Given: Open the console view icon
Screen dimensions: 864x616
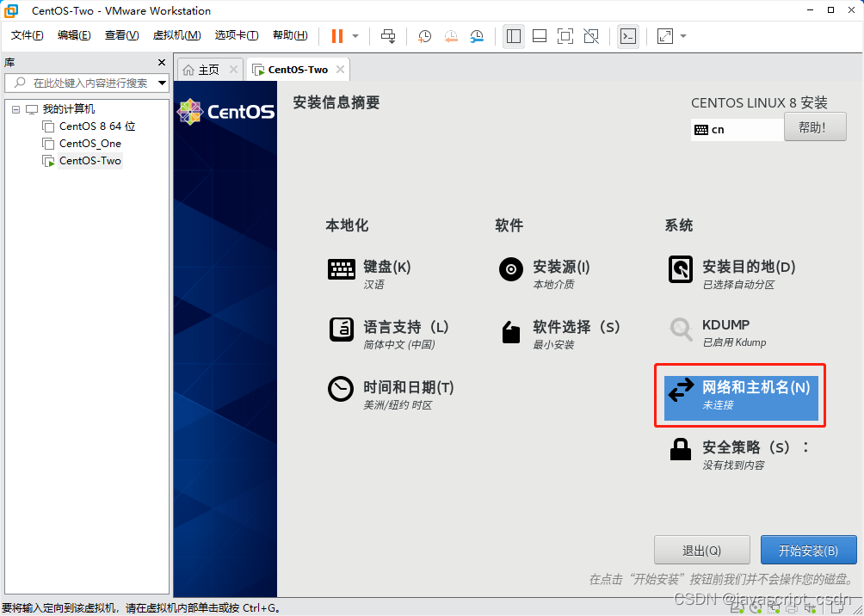Looking at the screenshot, I should pyautogui.click(x=627, y=36).
